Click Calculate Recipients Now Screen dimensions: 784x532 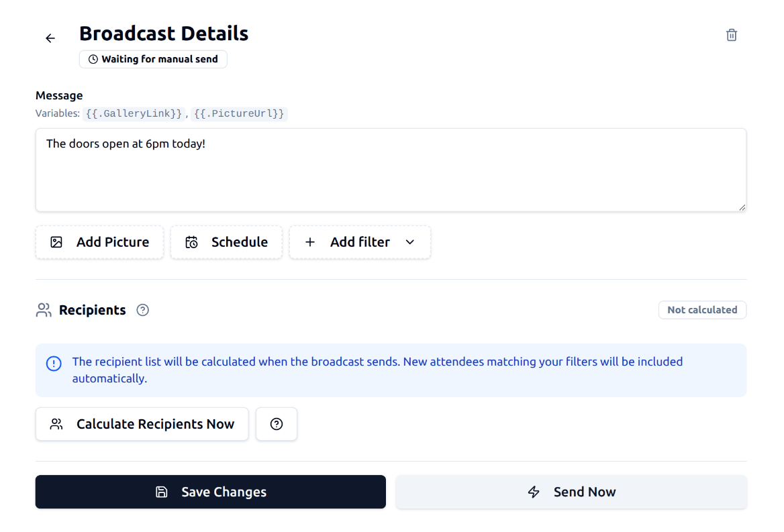pos(142,424)
